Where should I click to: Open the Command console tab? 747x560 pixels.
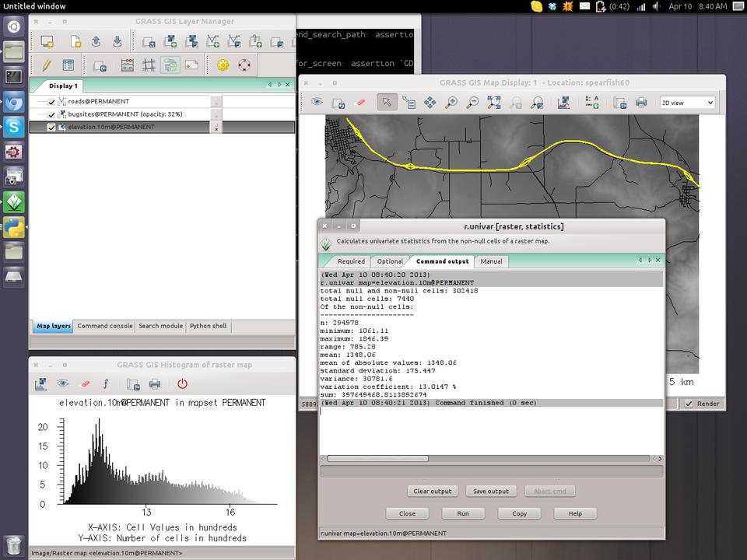tap(104, 326)
